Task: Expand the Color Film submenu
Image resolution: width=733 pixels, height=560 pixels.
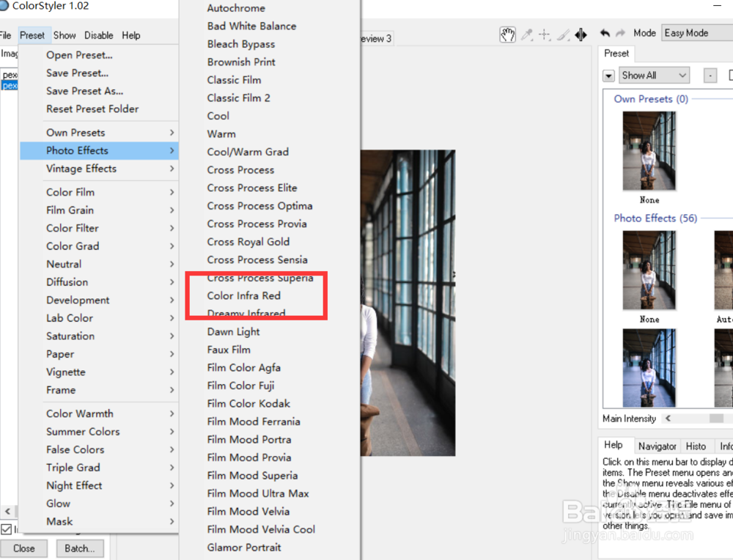Action: [x=99, y=192]
